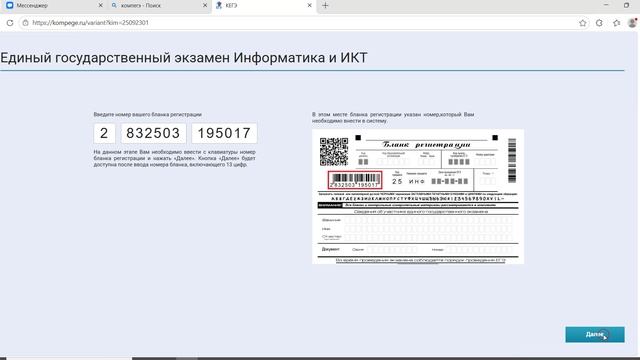Open the browser profile avatar
This screenshot has width=640, height=360.
[633, 23]
